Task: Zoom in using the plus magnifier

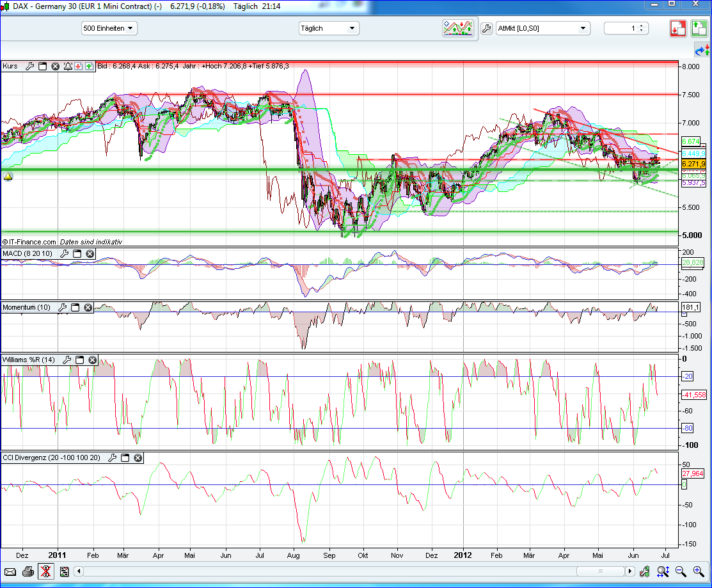Action: tap(698, 571)
